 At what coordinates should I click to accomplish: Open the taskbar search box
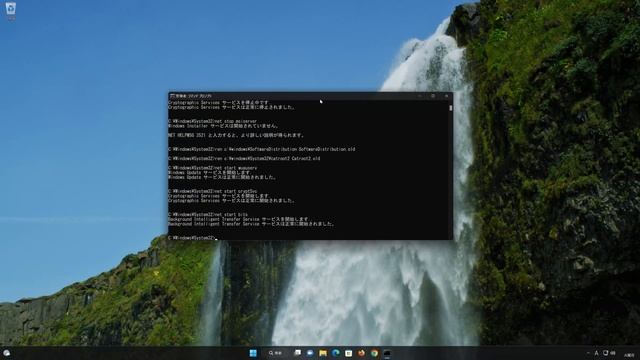(276, 353)
